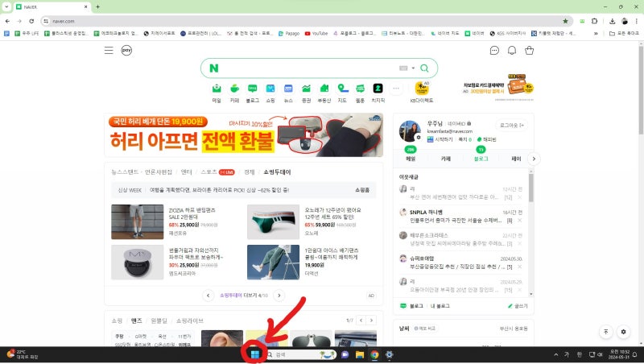Select the 블로그 tab in profile panel
This screenshot has height=364, width=644.
coord(481,159)
